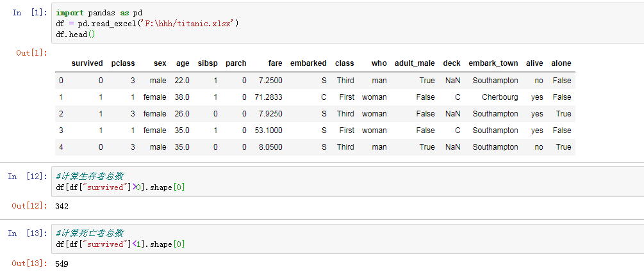The width and height of the screenshot is (644, 277).
Task: Click the 'adult_male' column header
Action: click(415, 63)
